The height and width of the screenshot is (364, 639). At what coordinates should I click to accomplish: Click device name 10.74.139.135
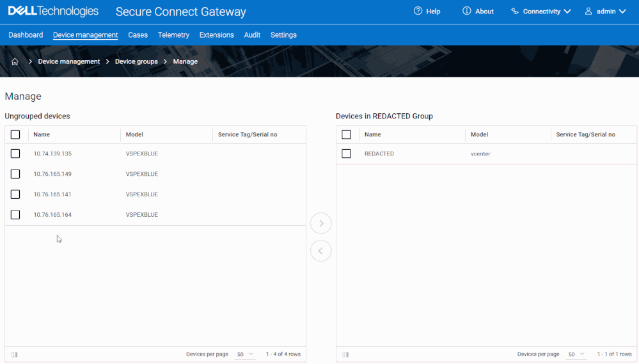[52, 154]
